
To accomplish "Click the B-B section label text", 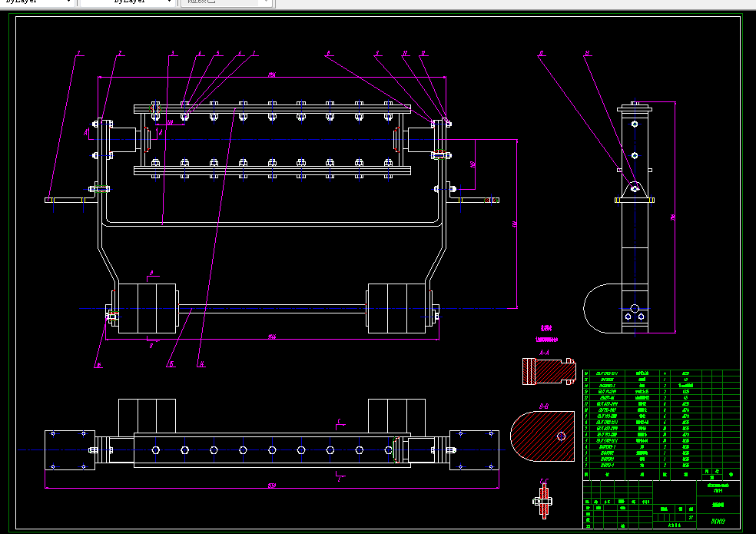I will tap(543, 406).
